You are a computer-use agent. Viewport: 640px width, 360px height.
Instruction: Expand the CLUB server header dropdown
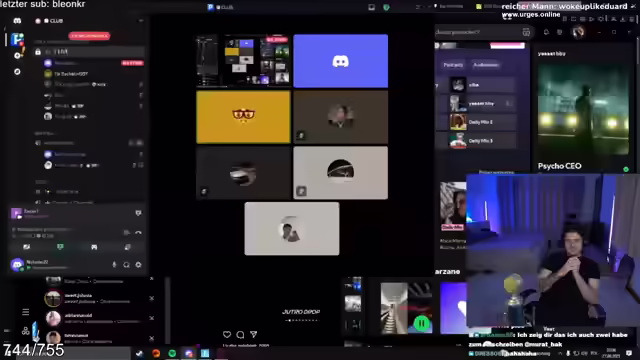pos(140,21)
